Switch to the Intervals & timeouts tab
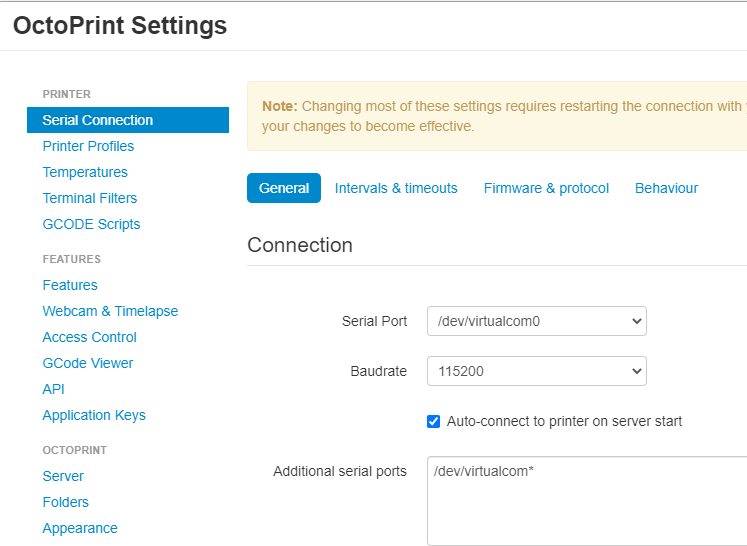747x546 pixels. coord(396,188)
